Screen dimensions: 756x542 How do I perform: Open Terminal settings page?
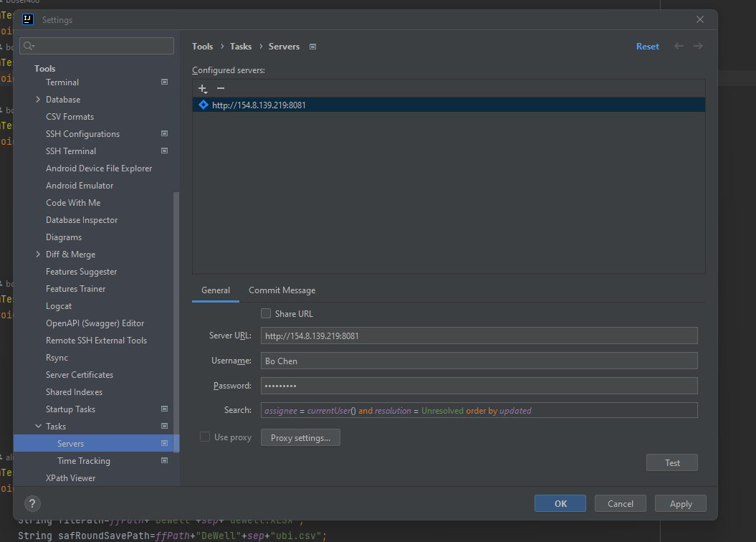click(62, 82)
